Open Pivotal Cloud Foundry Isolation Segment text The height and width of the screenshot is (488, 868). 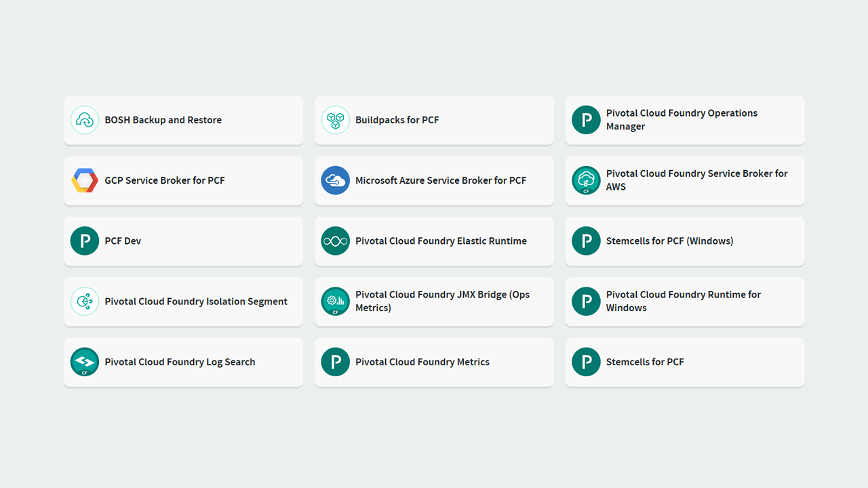click(196, 302)
